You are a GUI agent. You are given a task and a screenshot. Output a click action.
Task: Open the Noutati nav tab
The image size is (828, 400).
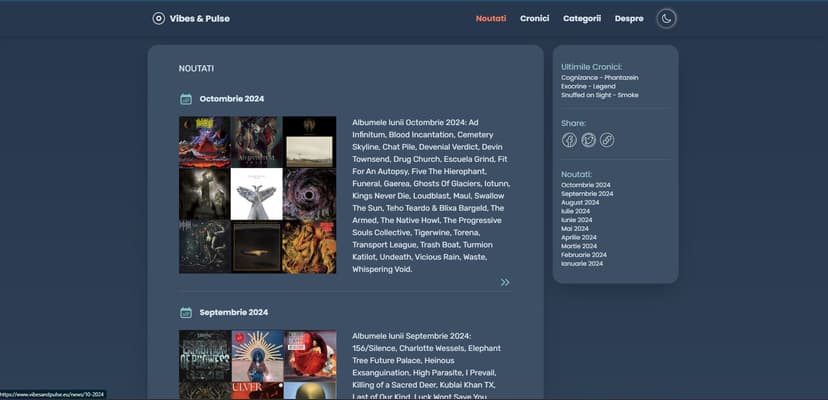[x=491, y=18]
